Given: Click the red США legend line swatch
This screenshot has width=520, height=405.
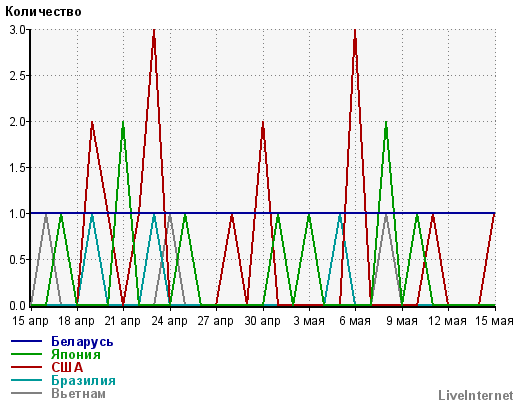Looking at the screenshot, I should (26, 367).
